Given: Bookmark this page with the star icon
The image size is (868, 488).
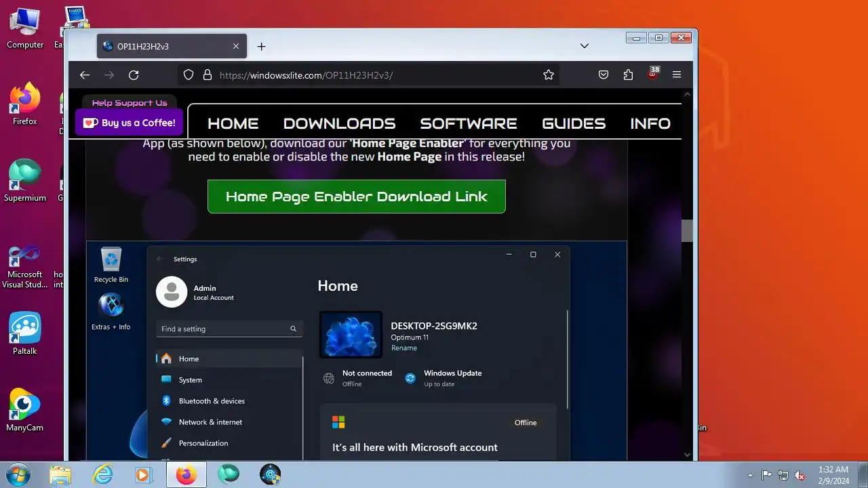Looking at the screenshot, I should 549,75.
